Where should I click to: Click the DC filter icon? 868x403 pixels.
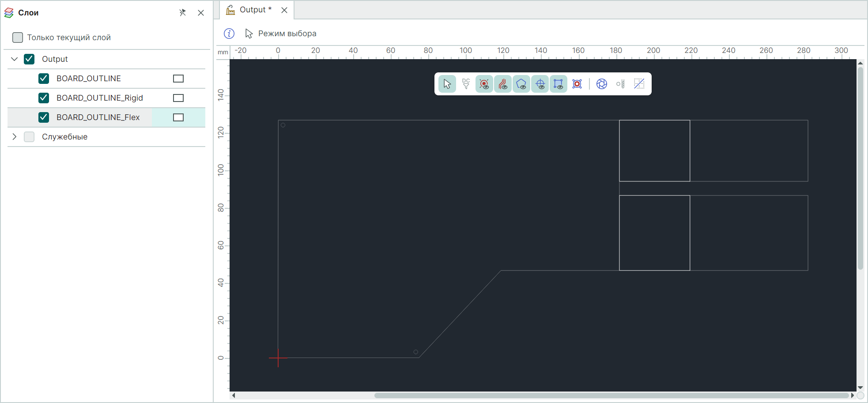[466, 84]
